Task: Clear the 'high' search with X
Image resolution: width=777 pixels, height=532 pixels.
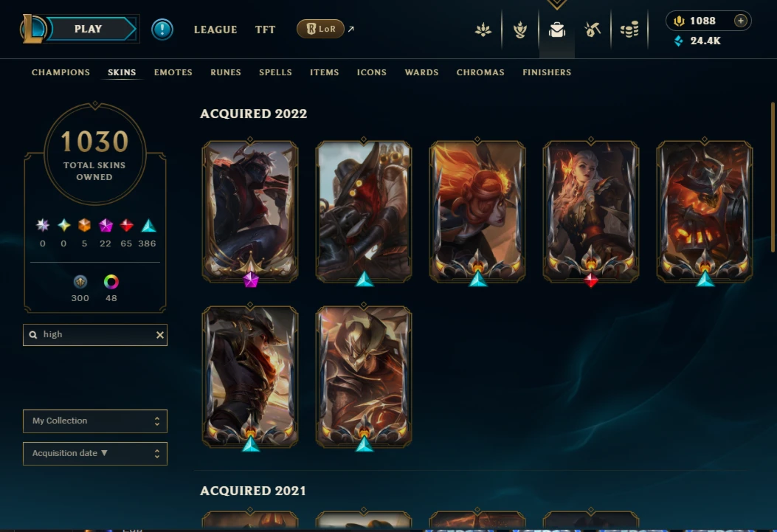Action: 159,335
